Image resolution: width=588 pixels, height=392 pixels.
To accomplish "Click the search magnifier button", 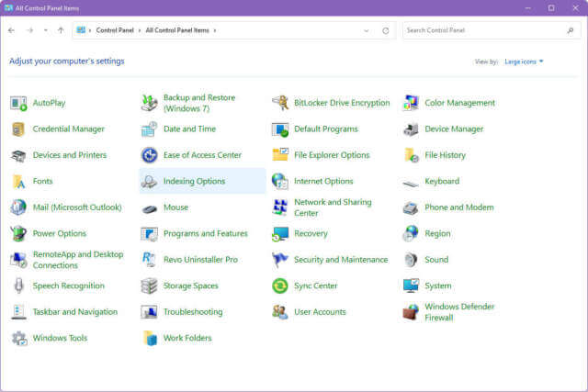I will coord(571,30).
